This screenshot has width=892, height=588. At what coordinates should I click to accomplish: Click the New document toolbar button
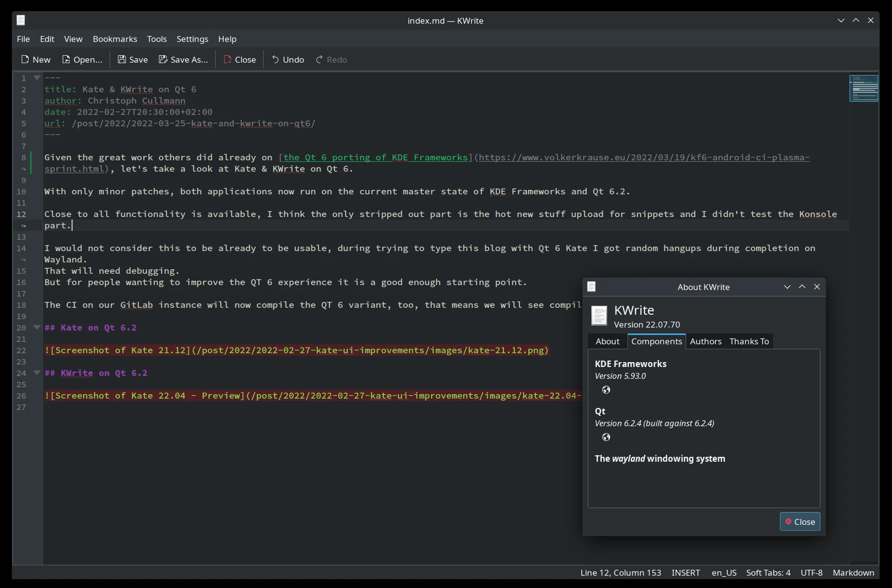tap(36, 60)
